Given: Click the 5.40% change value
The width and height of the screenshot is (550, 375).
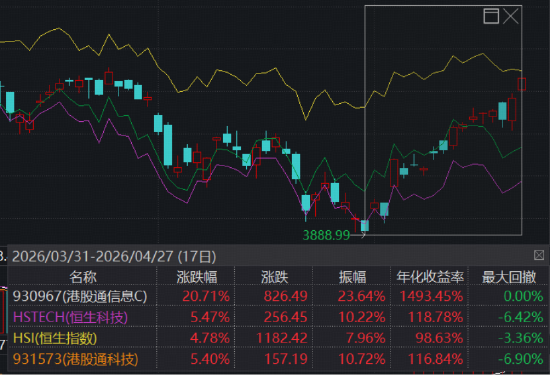Looking at the screenshot, I should (210, 359).
